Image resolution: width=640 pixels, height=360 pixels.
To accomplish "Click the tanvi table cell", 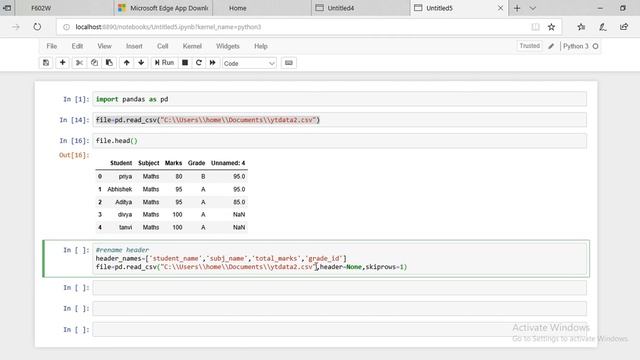I will (125, 227).
